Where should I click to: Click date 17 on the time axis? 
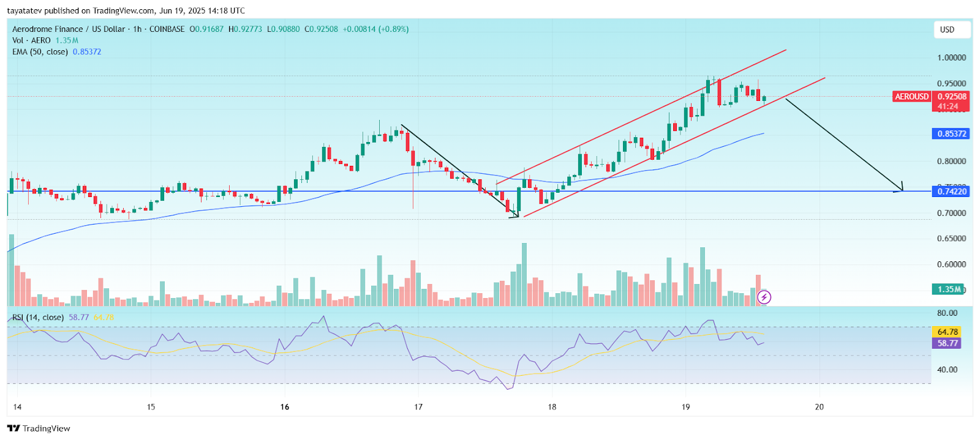point(418,407)
